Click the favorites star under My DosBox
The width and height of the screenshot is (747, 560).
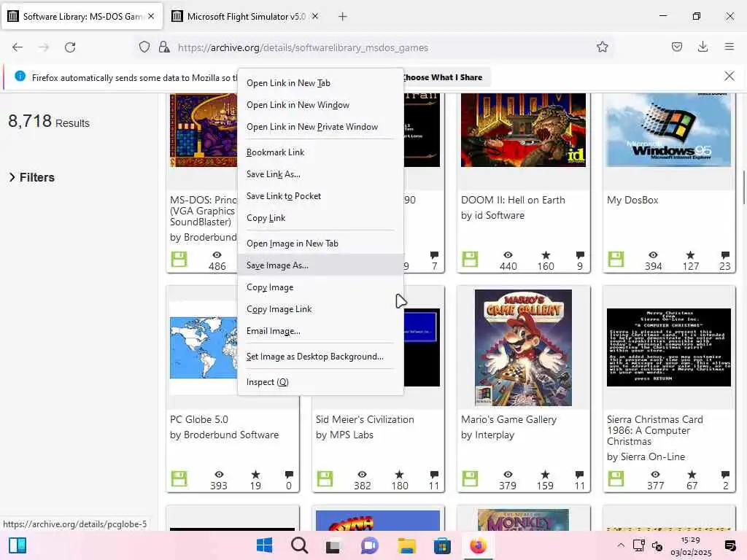690,254
